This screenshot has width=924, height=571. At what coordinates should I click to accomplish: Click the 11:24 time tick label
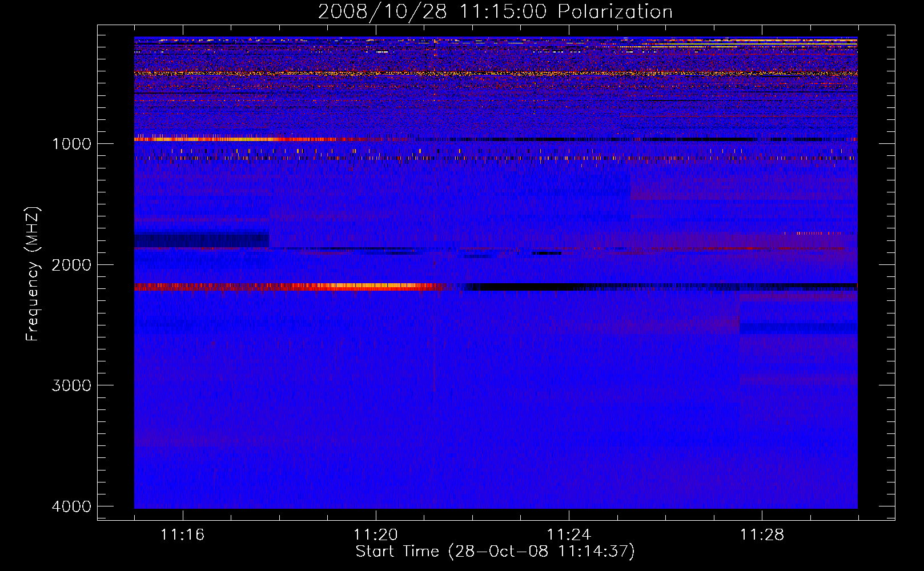coord(569,534)
